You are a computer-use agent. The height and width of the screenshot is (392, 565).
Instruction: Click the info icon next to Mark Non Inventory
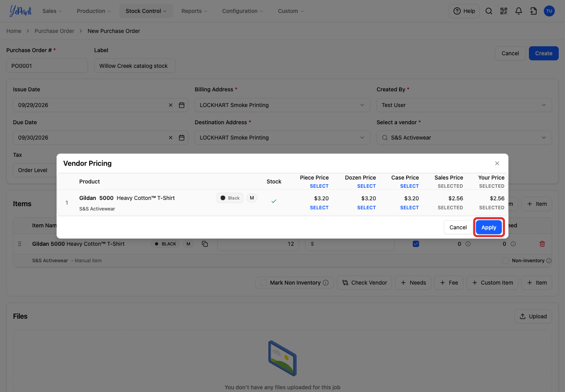coord(326,283)
